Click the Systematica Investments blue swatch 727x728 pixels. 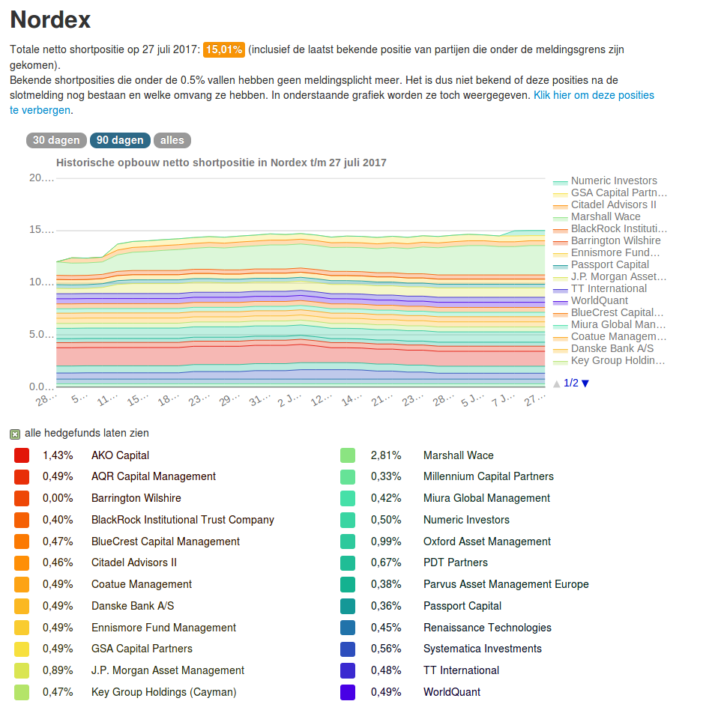348,649
